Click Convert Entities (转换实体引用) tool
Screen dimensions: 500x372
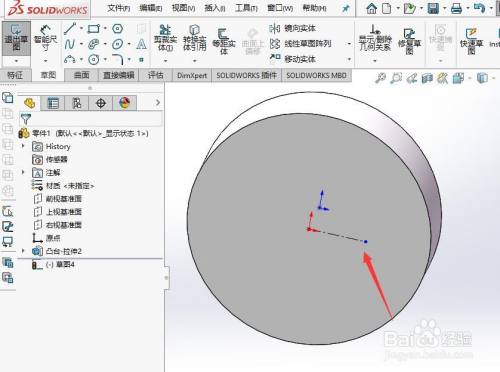(x=194, y=38)
